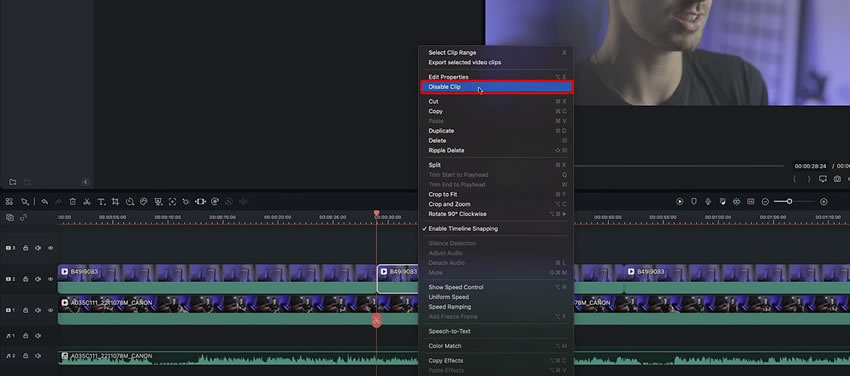Click the green screen monitor icon in toolbar

click(158, 202)
